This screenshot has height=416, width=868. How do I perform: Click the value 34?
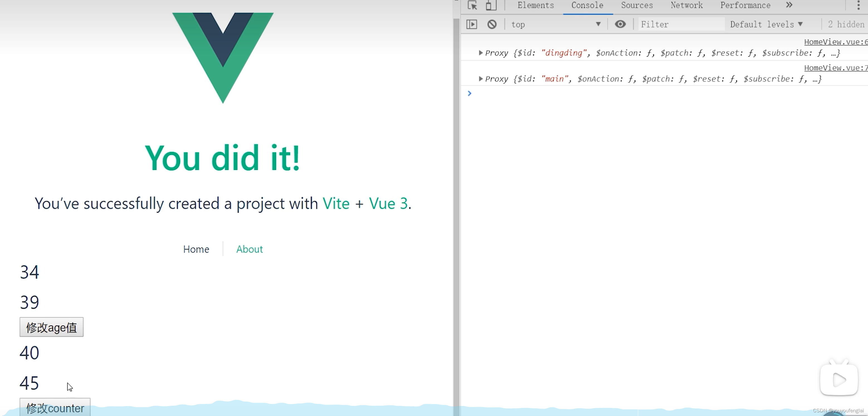(29, 272)
